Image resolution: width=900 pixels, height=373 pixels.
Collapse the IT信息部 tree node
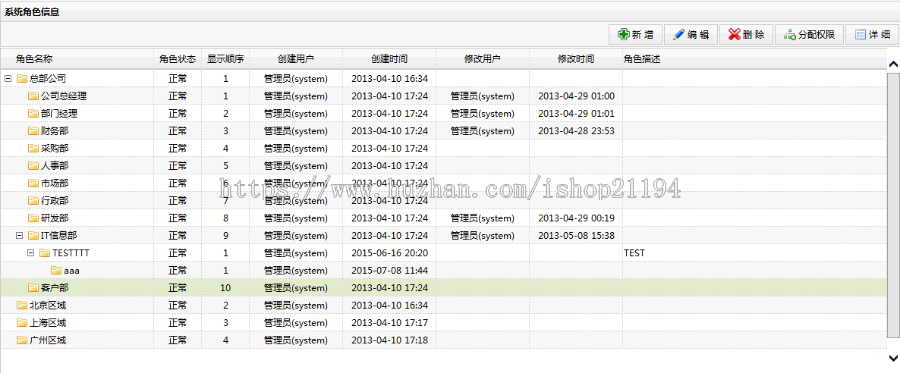(20, 235)
